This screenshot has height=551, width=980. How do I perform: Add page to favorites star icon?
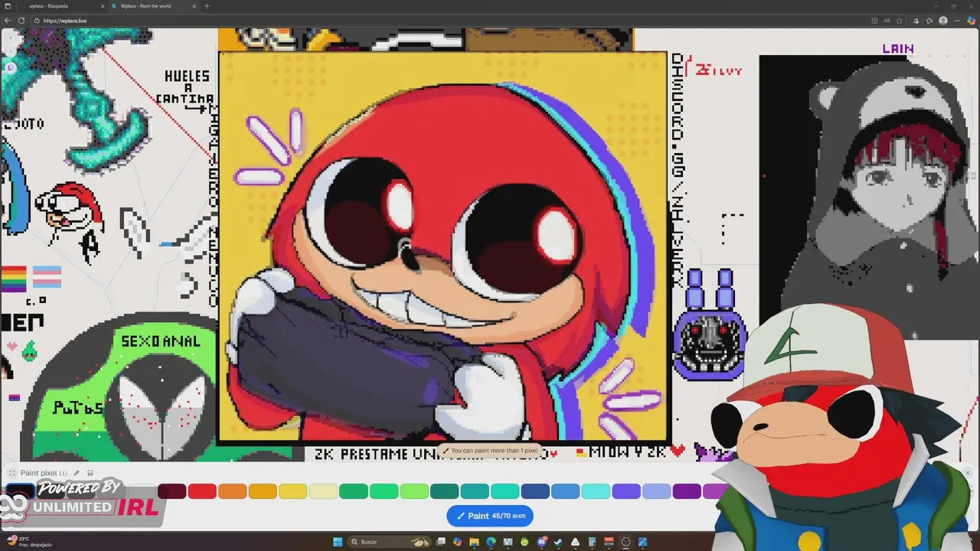(x=899, y=21)
